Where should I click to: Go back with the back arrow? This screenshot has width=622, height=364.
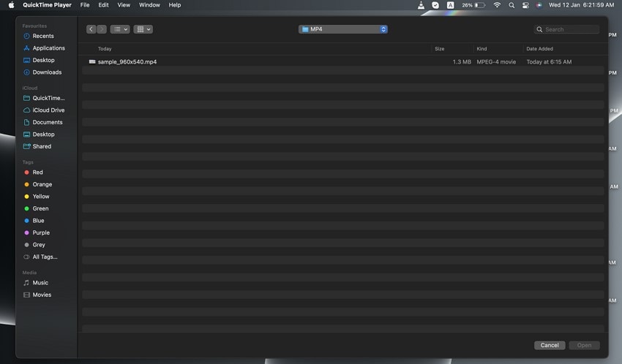[x=91, y=29]
